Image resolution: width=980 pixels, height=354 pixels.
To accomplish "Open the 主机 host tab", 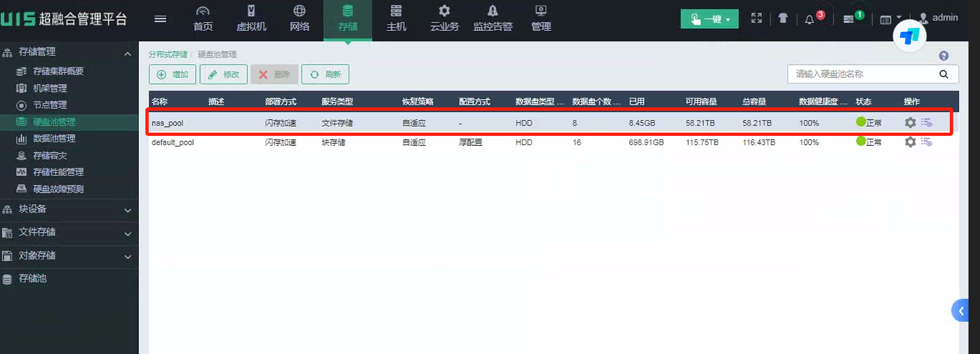I will [x=396, y=19].
